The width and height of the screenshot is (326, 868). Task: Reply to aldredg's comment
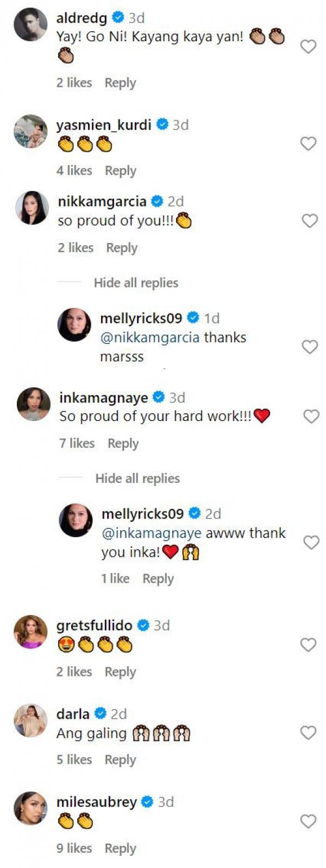(120, 83)
